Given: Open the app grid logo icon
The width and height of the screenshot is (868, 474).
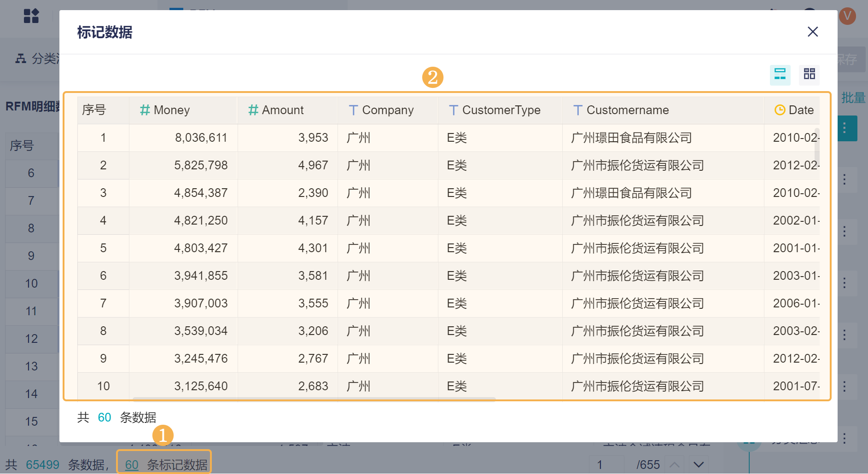Looking at the screenshot, I should (x=31, y=16).
